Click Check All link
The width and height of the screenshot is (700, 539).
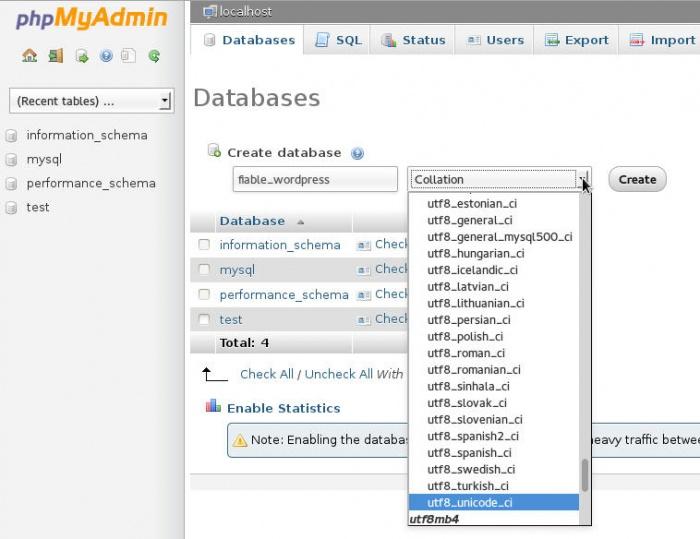pos(267,374)
